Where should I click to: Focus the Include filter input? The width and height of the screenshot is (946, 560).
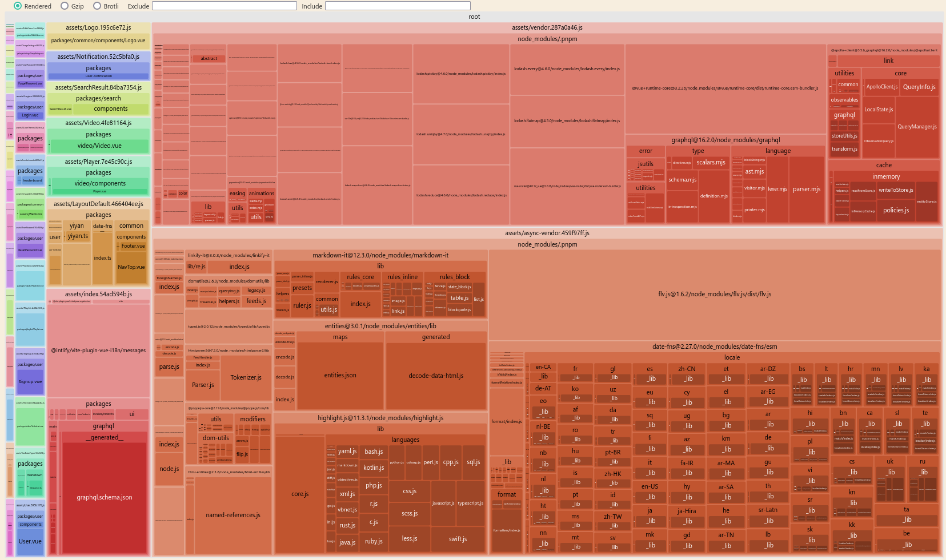click(398, 6)
